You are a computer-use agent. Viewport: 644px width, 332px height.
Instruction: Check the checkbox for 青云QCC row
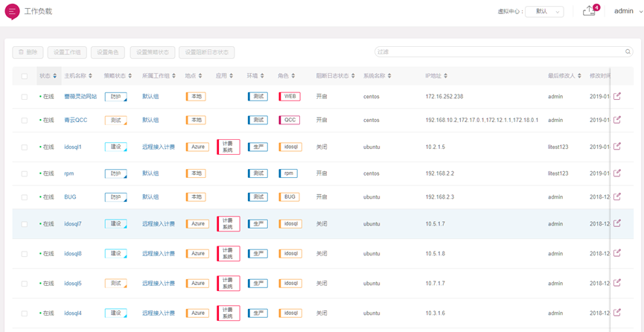click(25, 120)
